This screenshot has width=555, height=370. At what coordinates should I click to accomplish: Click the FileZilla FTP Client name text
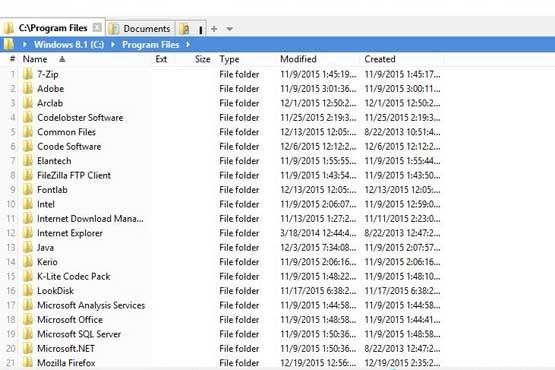pos(74,175)
